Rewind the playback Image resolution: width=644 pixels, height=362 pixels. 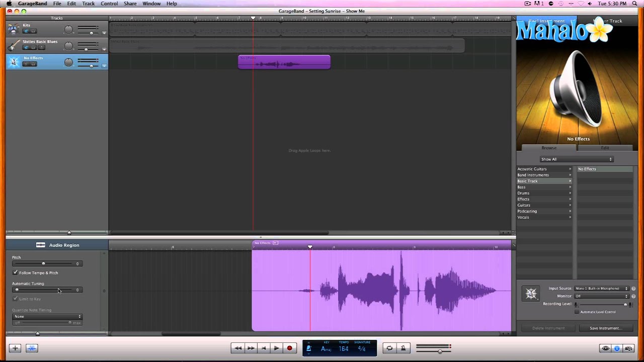[x=237, y=348]
